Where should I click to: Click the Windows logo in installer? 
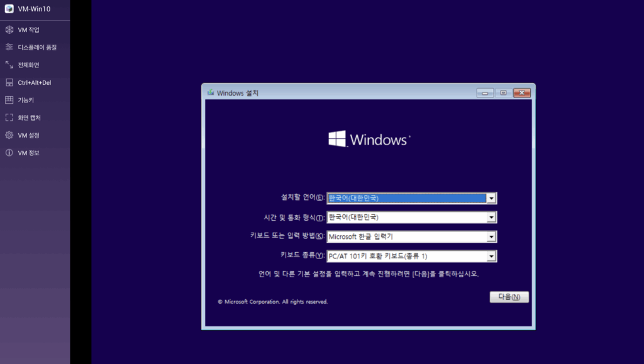[369, 139]
